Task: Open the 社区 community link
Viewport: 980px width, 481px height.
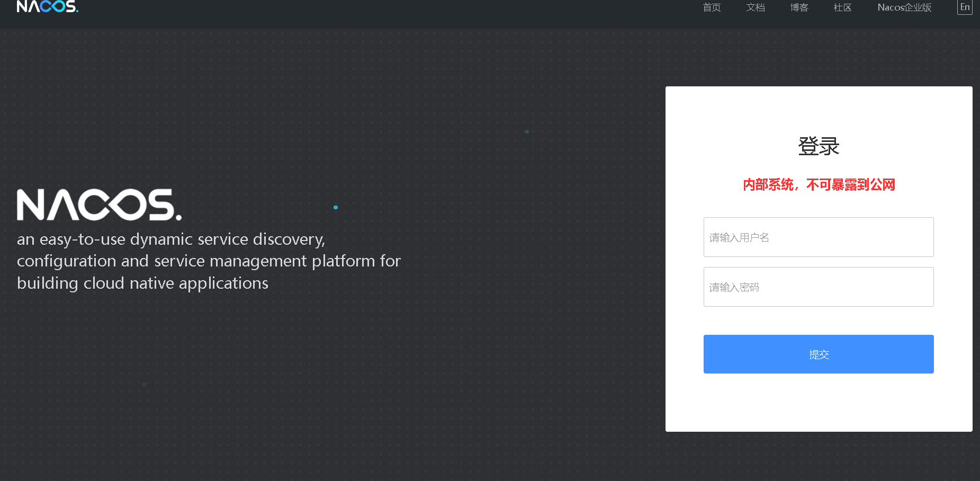Action: point(842,7)
